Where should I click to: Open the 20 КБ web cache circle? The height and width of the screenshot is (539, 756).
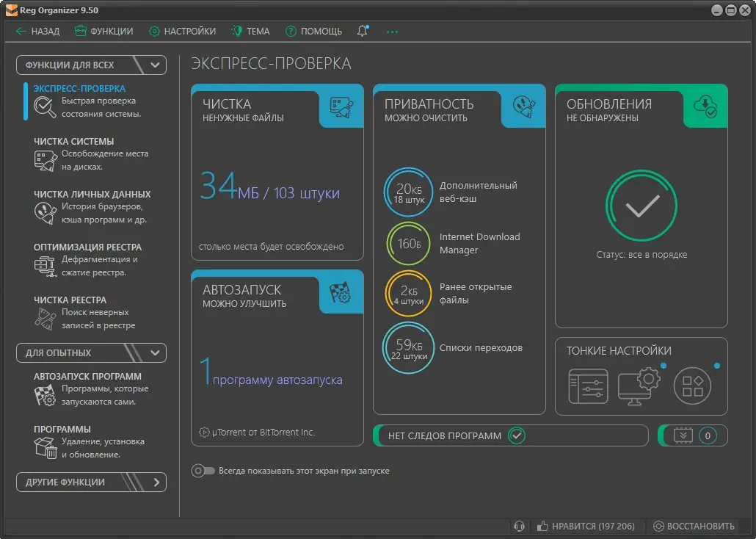pos(408,192)
